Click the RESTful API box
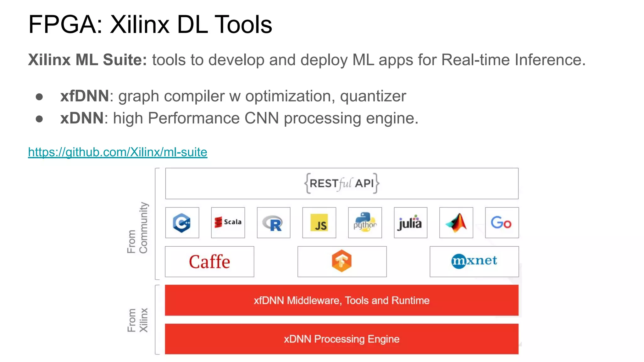644x362 pixels. coord(342,184)
